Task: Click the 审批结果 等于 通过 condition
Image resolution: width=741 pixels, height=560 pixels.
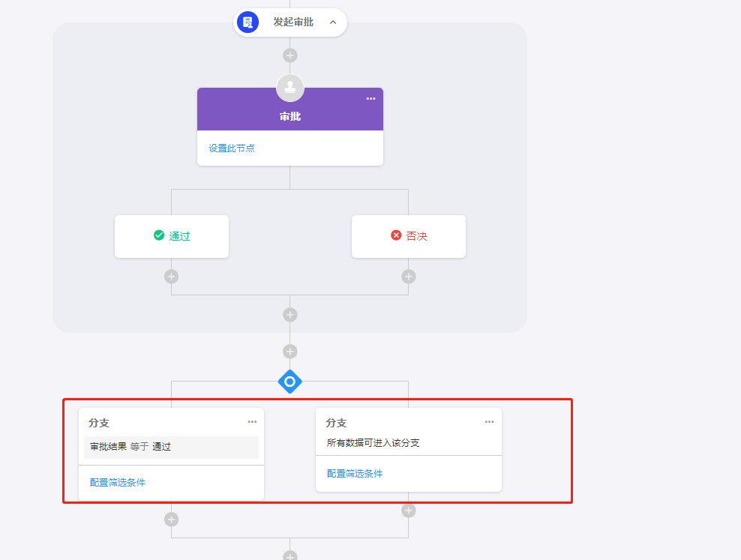Action: (171, 447)
